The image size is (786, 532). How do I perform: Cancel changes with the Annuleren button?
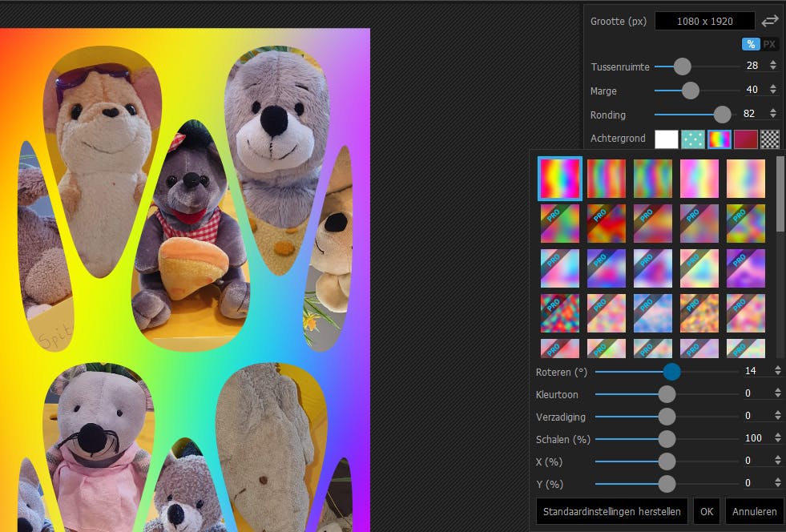click(754, 511)
